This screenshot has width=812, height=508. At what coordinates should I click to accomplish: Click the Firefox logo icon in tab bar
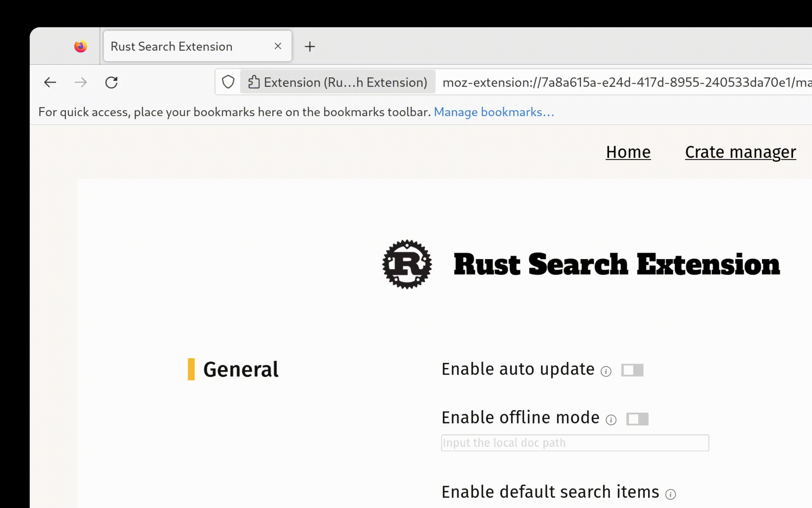click(x=81, y=46)
